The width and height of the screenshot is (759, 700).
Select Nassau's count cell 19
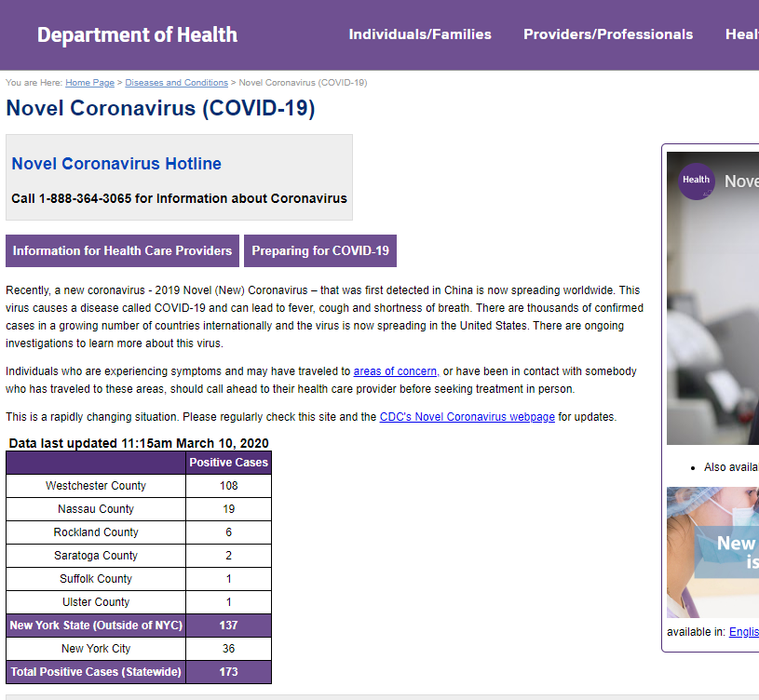coord(228,509)
